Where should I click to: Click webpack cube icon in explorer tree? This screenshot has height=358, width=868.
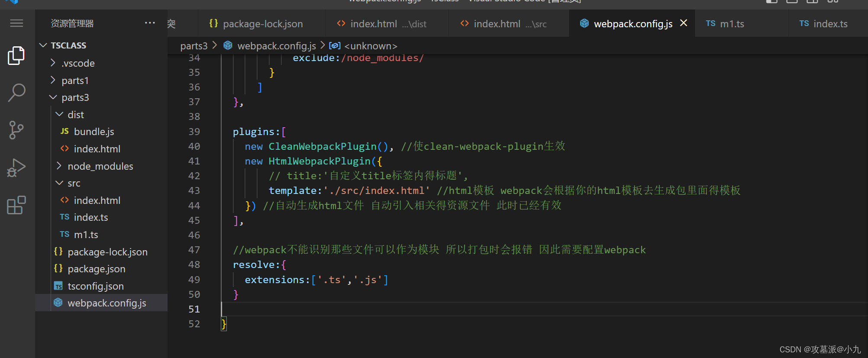click(x=58, y=303)
